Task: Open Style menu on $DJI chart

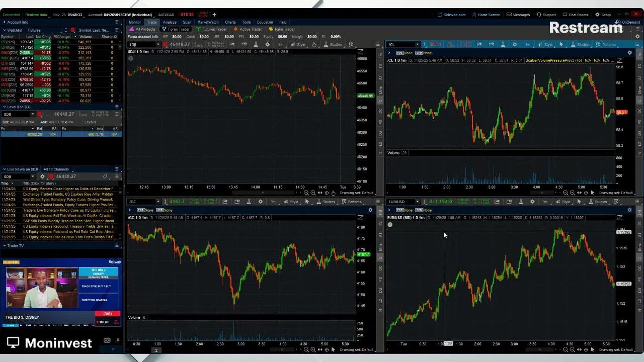Action: coord(298,44)
